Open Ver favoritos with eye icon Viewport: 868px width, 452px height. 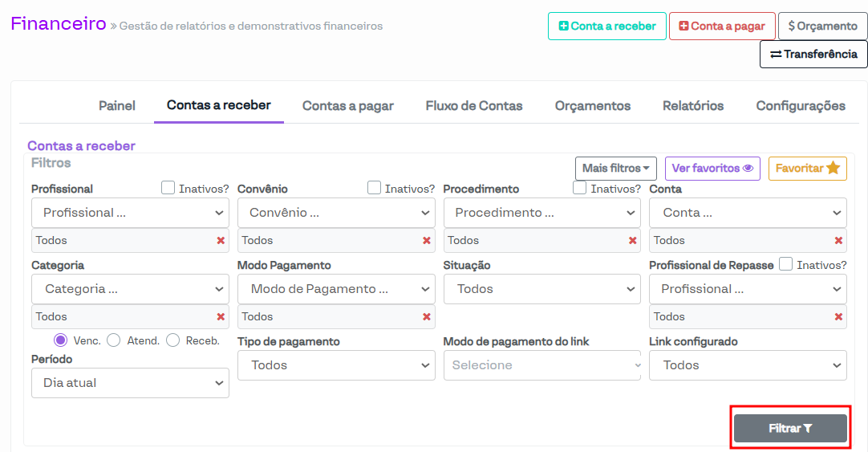[712, 169]
